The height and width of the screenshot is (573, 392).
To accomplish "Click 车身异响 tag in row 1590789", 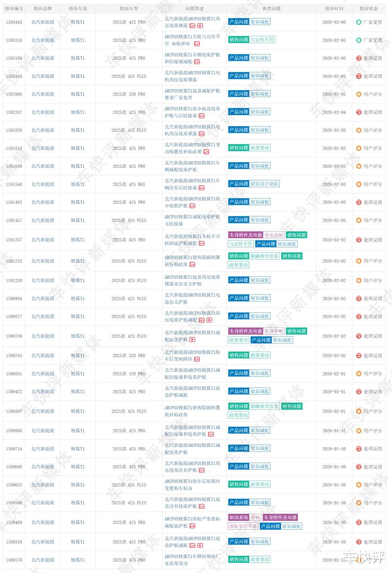I will click(273, 331).
